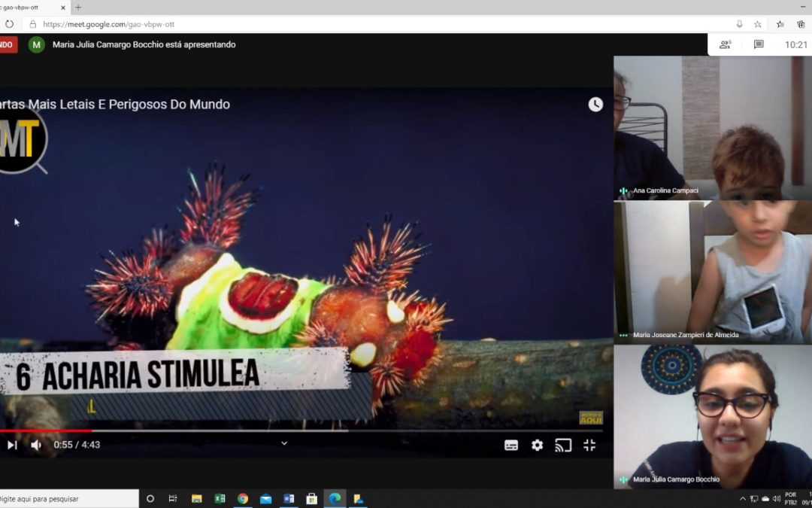Open Excel from the taskbar

(220, 499)
